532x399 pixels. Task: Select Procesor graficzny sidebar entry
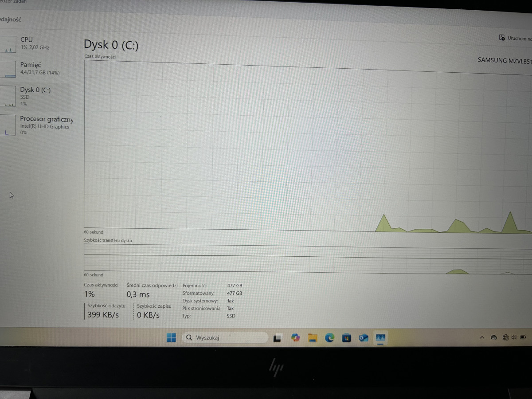[x=36, y=125]
